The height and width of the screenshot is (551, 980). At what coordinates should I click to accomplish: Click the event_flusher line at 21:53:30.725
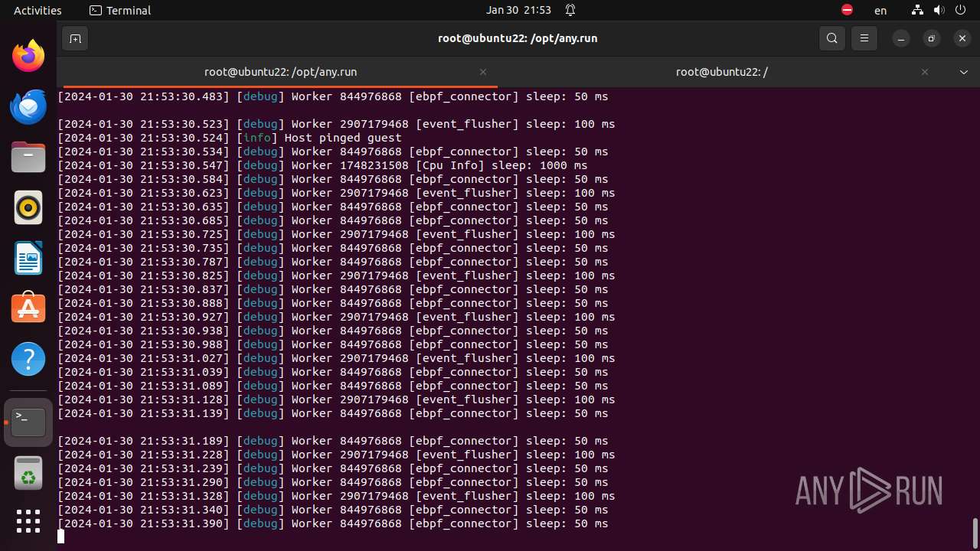pyautogui.click(x=336, y=234)
